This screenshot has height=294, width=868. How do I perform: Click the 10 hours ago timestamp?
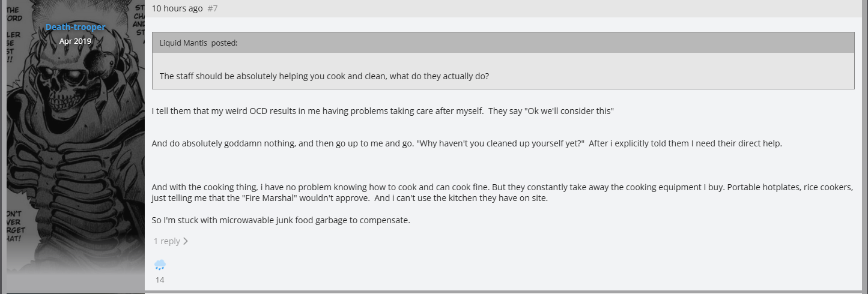point(177,8)
